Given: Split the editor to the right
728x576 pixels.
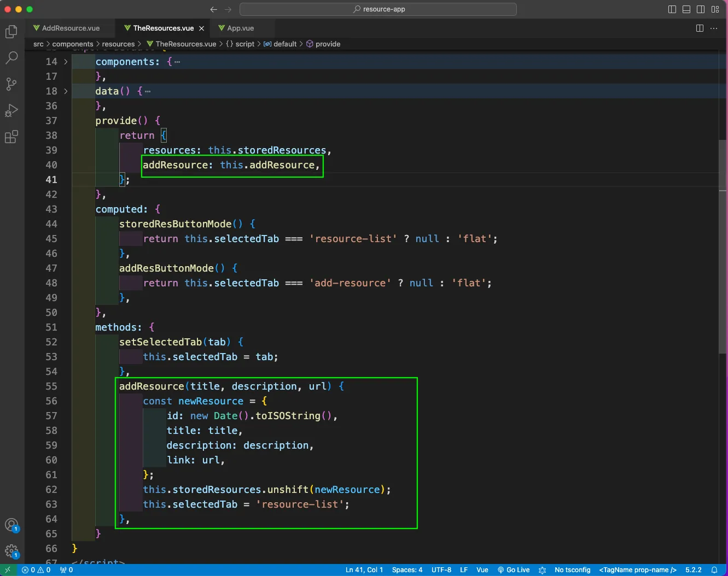Looking at the screenshot, I should pyautogui.click(x=700, y=28).
